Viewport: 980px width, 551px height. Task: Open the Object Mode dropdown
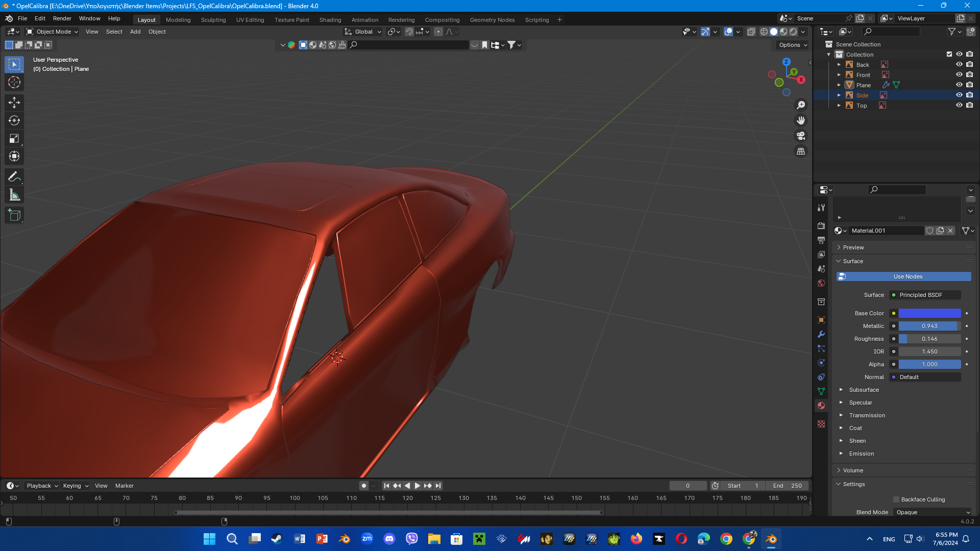[52, 32]
